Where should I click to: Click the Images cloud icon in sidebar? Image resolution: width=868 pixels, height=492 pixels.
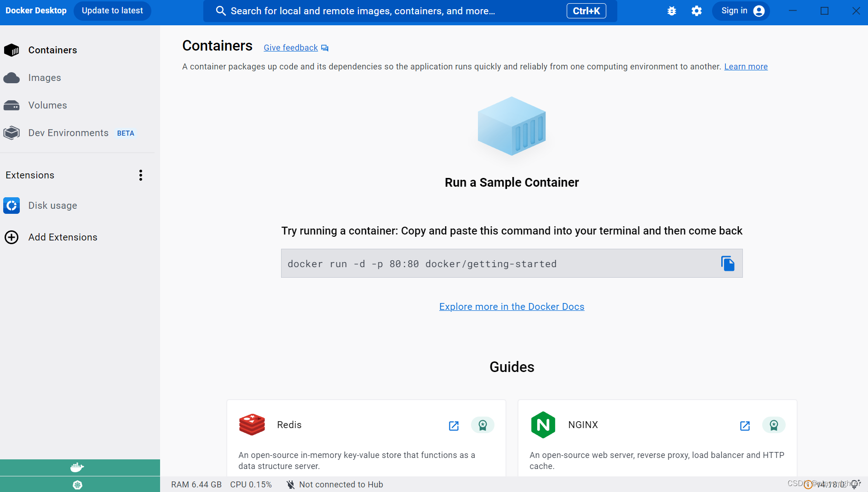11,78
